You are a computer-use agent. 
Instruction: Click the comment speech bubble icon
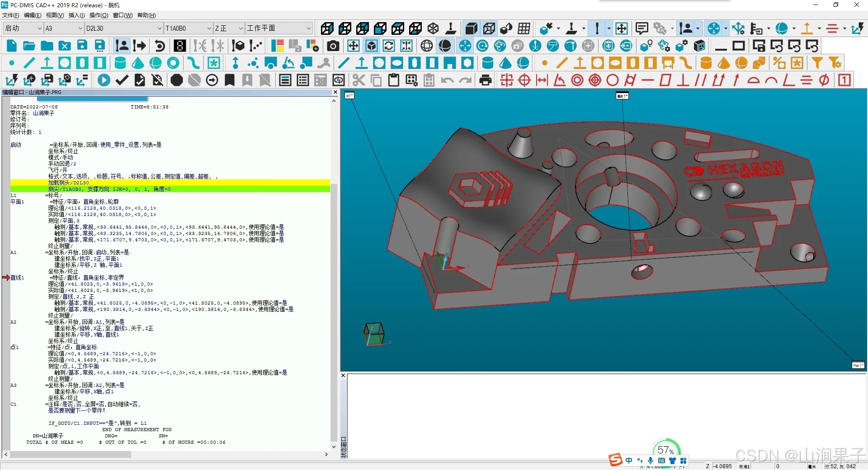(642, 28)
